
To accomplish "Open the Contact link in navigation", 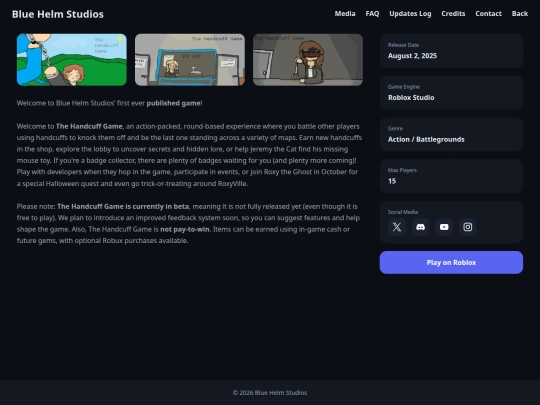I will coord(488,14).
